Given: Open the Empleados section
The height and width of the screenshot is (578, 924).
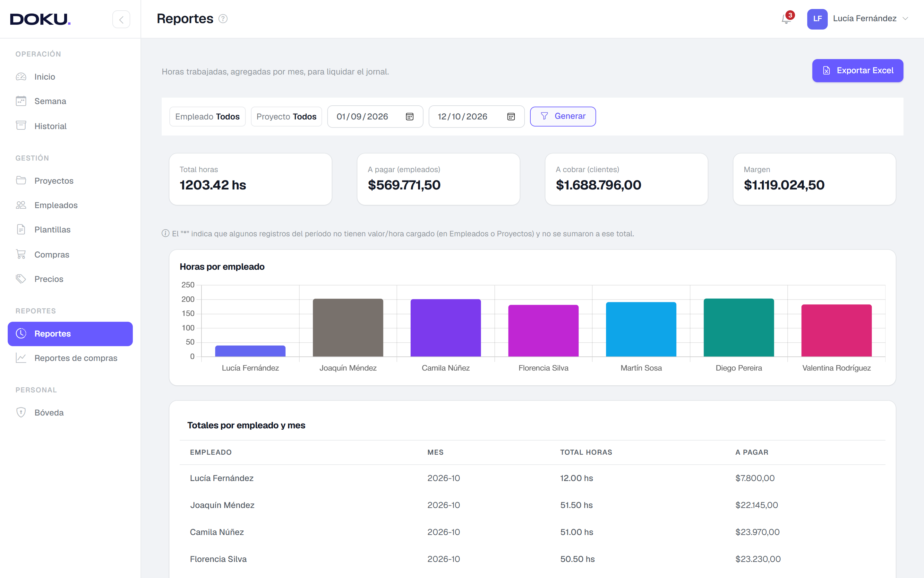Looking at the screenshot, I should [x=70, y=205].
